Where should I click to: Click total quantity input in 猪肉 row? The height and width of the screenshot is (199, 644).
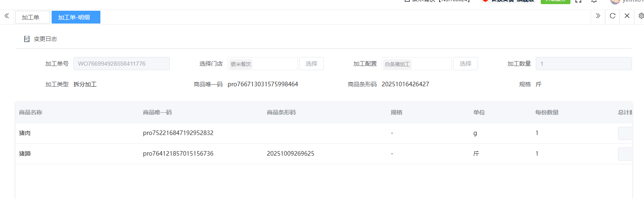tap(625, 133)
